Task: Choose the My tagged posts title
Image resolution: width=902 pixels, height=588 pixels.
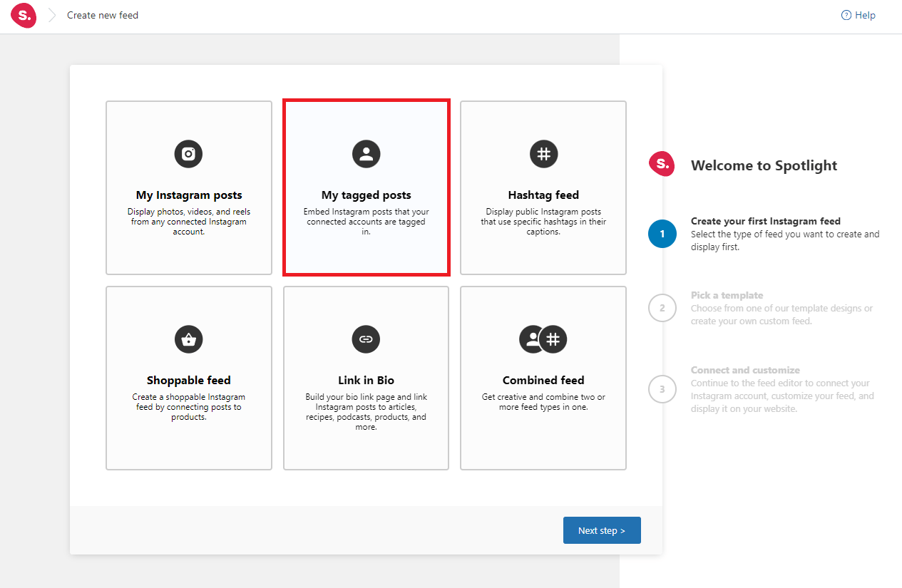Action: pyautogui.click(x=367, y=195)
